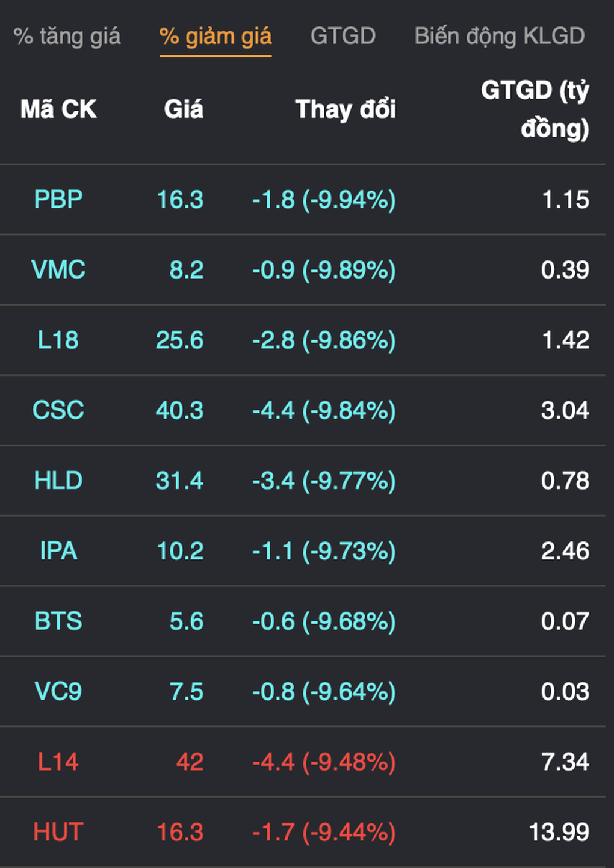Click the Thay đổi column header
The image size is (614, 868).
pyautogui.click(x=345, y=109)
